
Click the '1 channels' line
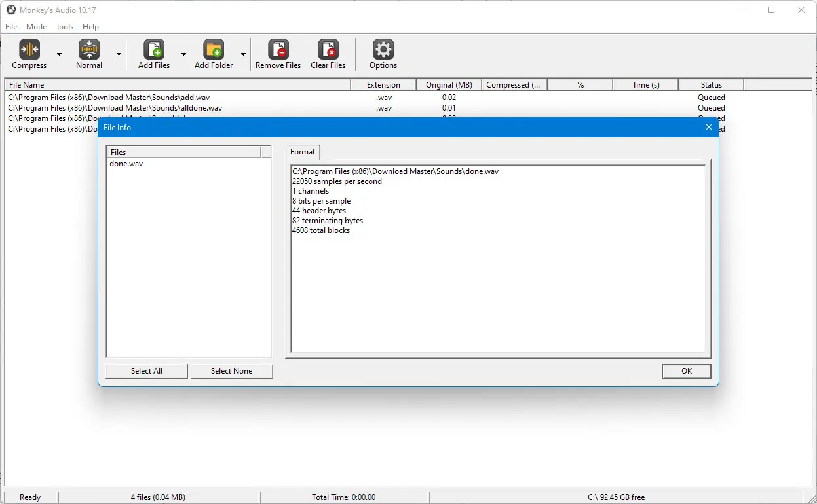311,191
